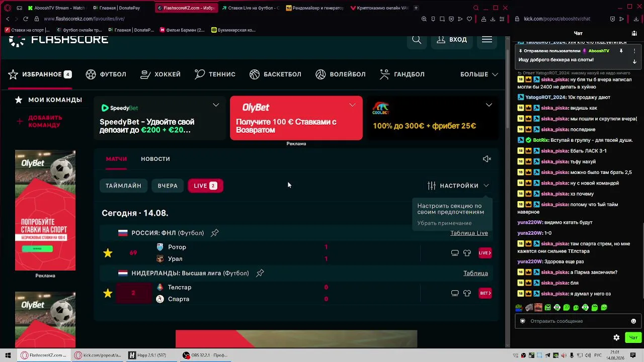Open the Ротор team row
This screenshot has width=644, height=362.
point(177,247)
